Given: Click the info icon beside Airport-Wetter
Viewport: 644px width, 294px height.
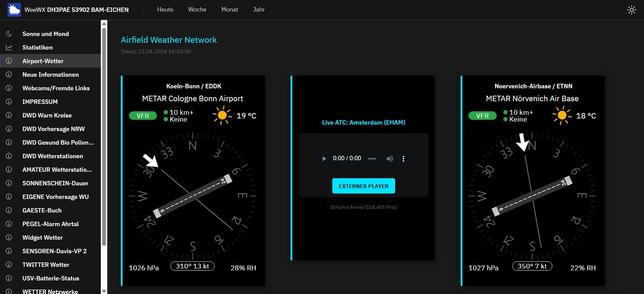Looking at the screenshot, I should coord(9,61).
